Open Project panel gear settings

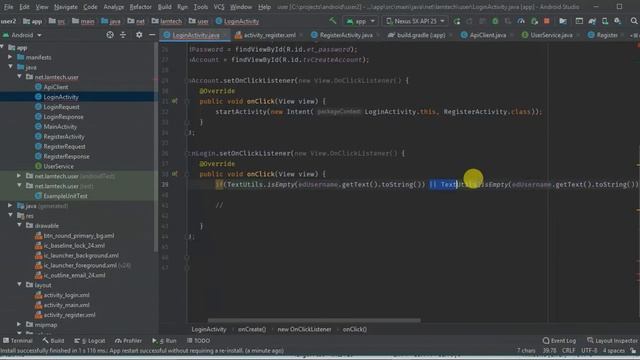coord(139,35)
